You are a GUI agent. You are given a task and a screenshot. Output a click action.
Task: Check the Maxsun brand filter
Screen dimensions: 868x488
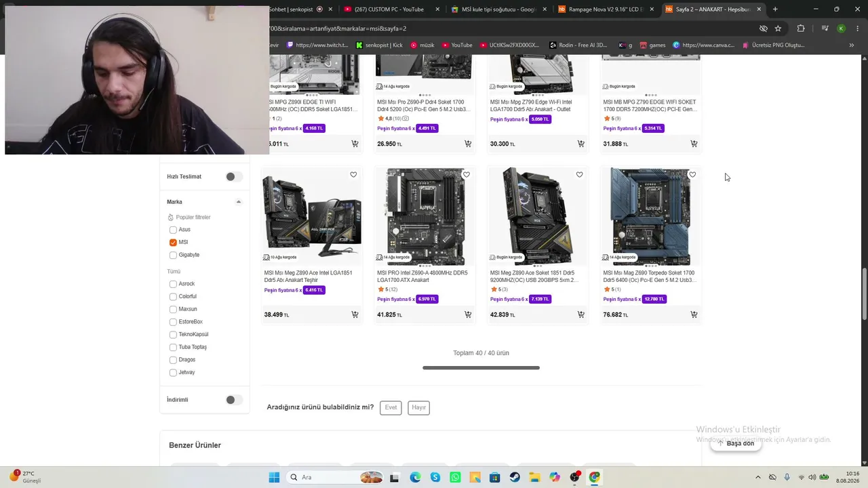tap(173, 309)
